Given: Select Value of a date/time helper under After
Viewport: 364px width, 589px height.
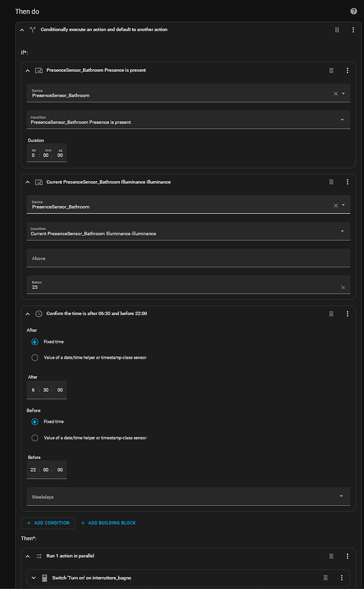Looking at the screenshot, I should point(35,358).
